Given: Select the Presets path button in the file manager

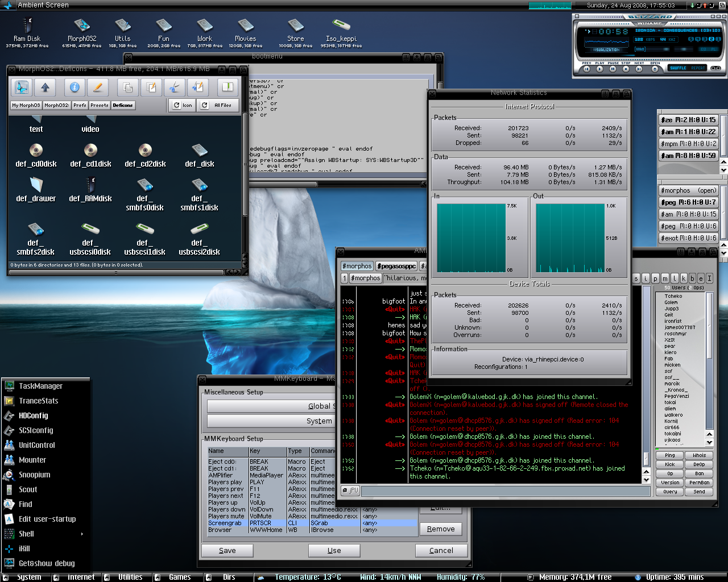Looking at the screenshot, I should coord(99,105).
